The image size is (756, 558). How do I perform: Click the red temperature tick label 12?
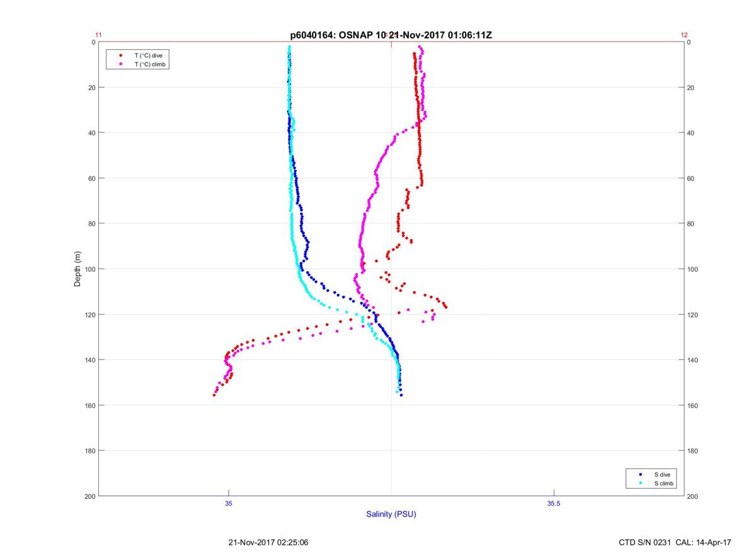point(684,35)
